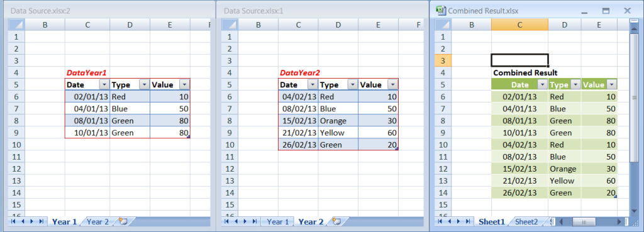Click the DataYear1 title cell
The height and width of the screenshot is (232, 644).
87,73
